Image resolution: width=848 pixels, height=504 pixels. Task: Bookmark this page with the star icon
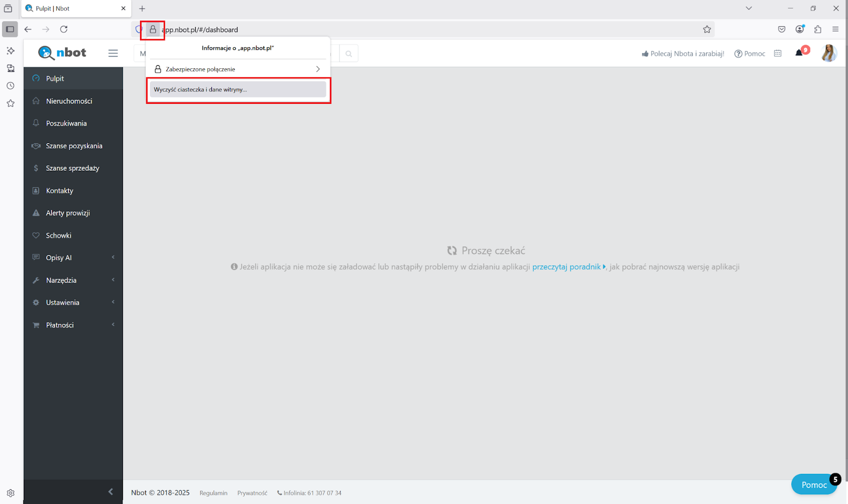tap(707, 30)
